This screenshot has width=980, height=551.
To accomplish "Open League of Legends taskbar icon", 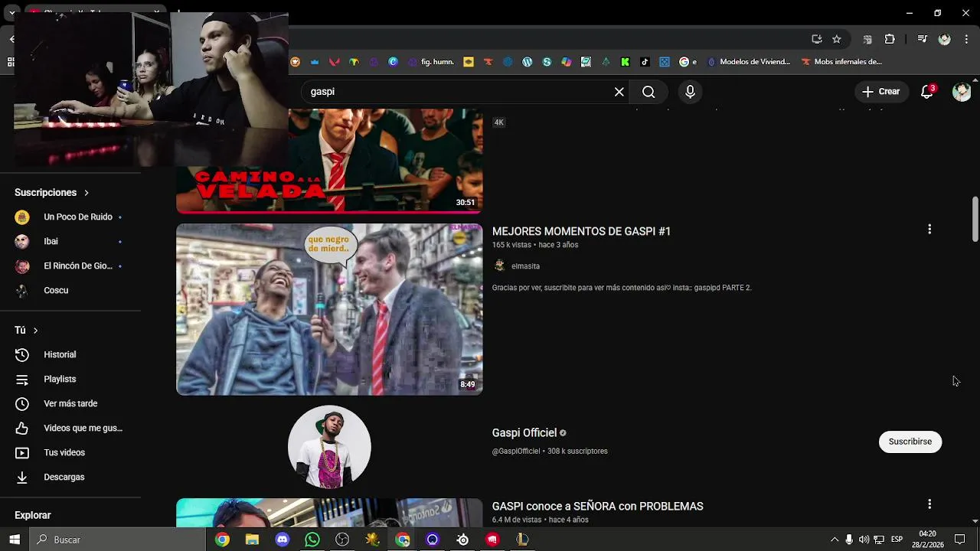I will click(x=522, y=540).
